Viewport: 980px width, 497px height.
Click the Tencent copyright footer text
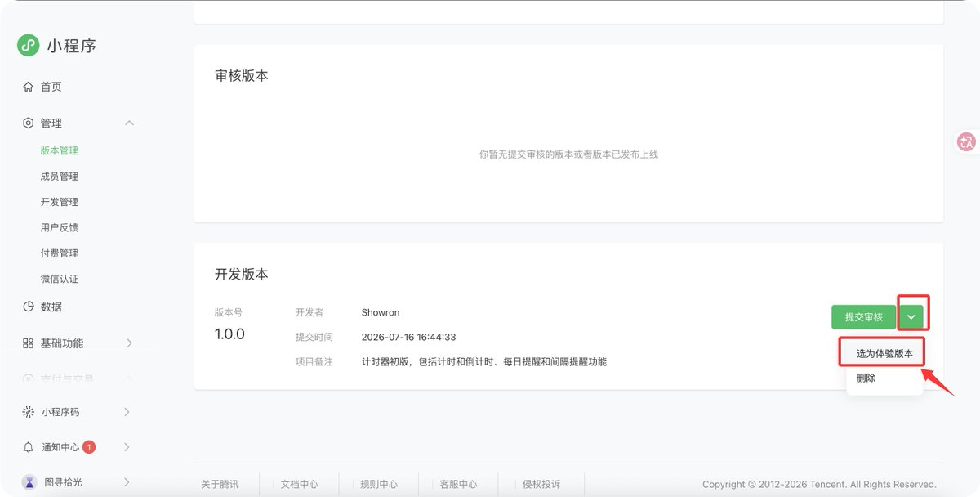[819, 484]
